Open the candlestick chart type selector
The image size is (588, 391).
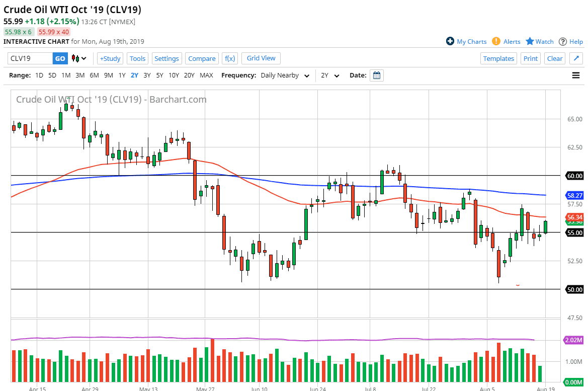tap(79, 58)
